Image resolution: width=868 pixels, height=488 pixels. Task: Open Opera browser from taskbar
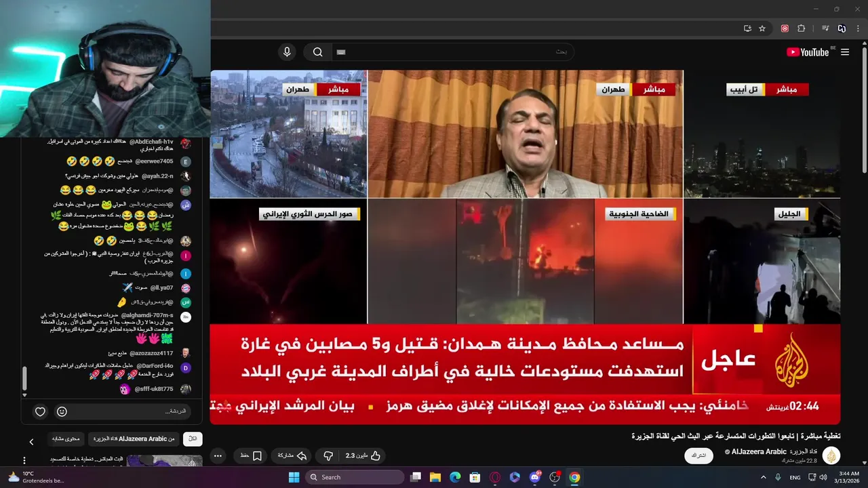(x=495, y=477)
